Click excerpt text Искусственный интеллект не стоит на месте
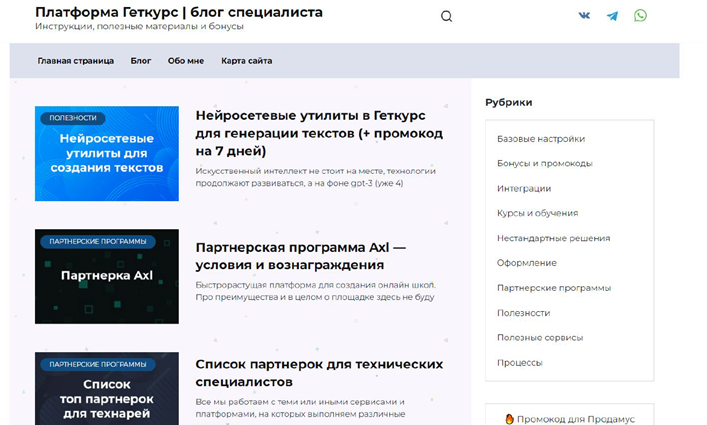This screenshot has height=425, width=707. coord(316,177)
